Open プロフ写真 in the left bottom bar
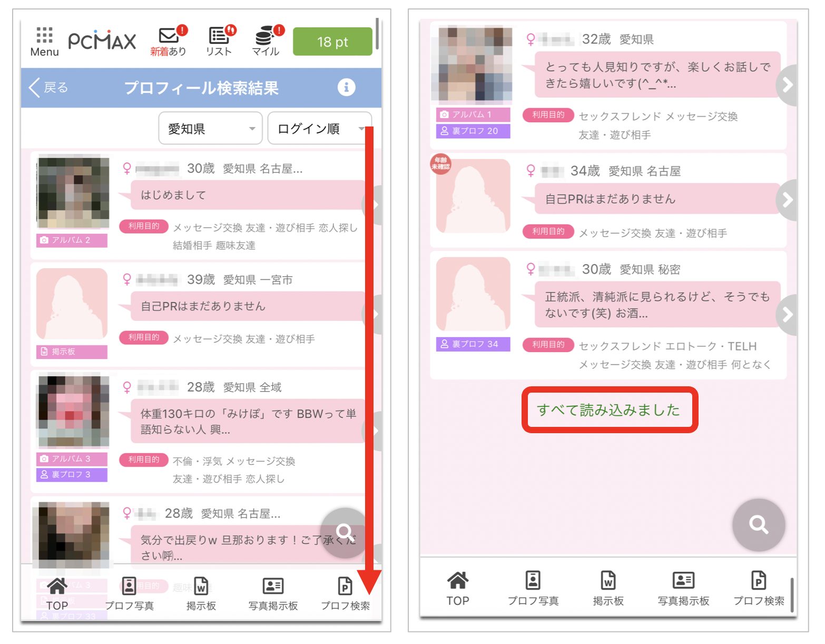Screen dimensions: 825x644 [x=129, y=593]
